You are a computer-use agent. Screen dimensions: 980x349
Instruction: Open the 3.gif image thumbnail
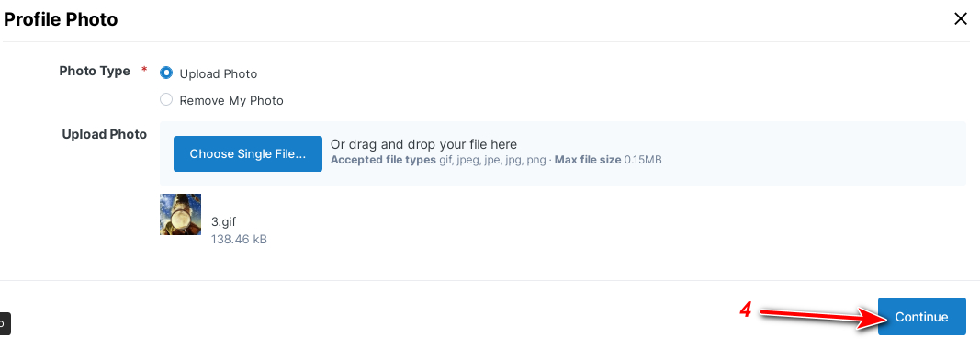click(181, 215)
